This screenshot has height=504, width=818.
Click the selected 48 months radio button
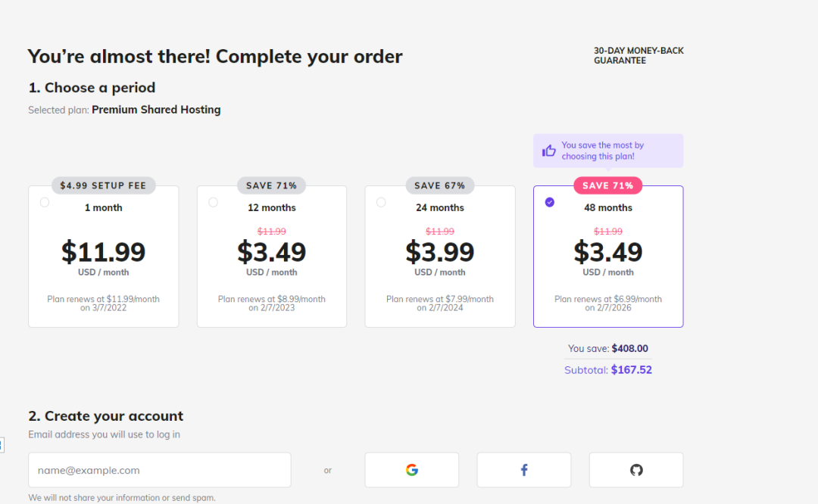click(550, 202)
